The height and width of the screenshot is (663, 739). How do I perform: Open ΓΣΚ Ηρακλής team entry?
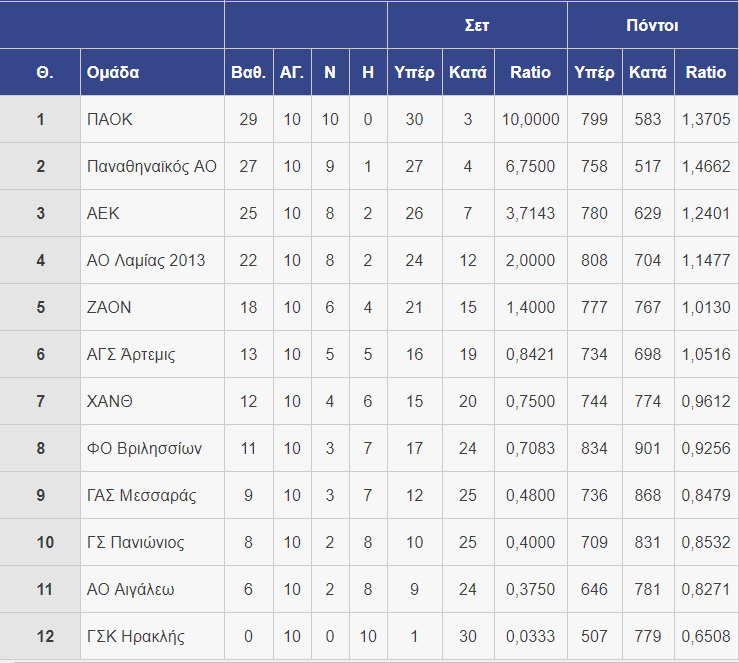coord(136,637)
